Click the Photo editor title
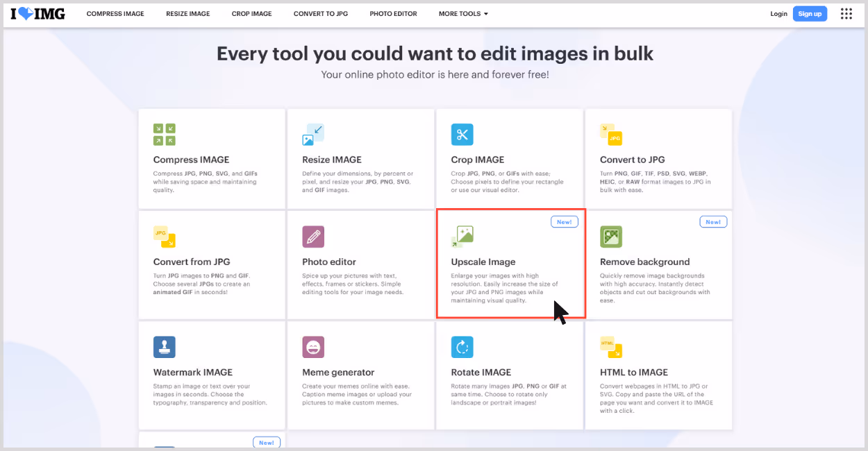The width and height of the screenshot is (868, 451). [x=329, y=262]
